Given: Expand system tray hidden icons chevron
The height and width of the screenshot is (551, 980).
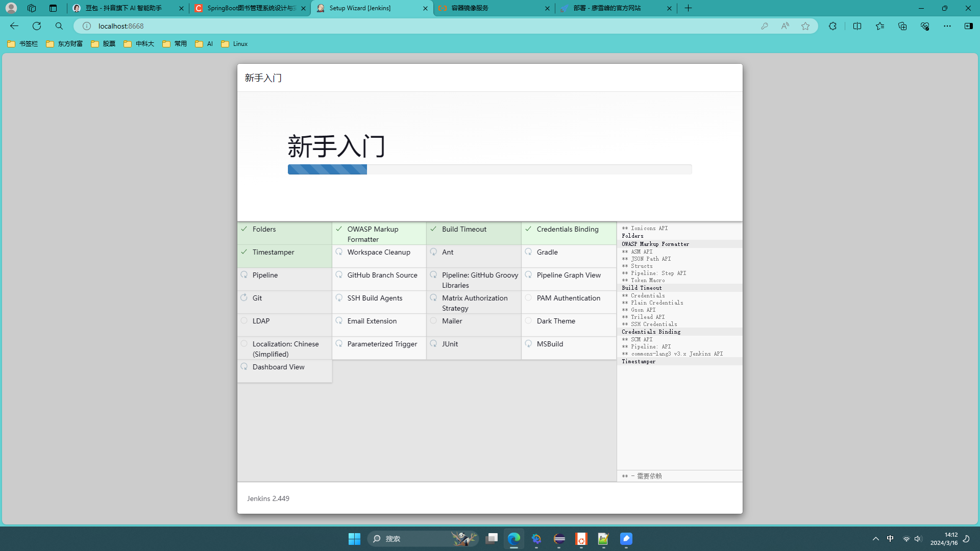Looking at the screenshot, I should coord(876,539).
